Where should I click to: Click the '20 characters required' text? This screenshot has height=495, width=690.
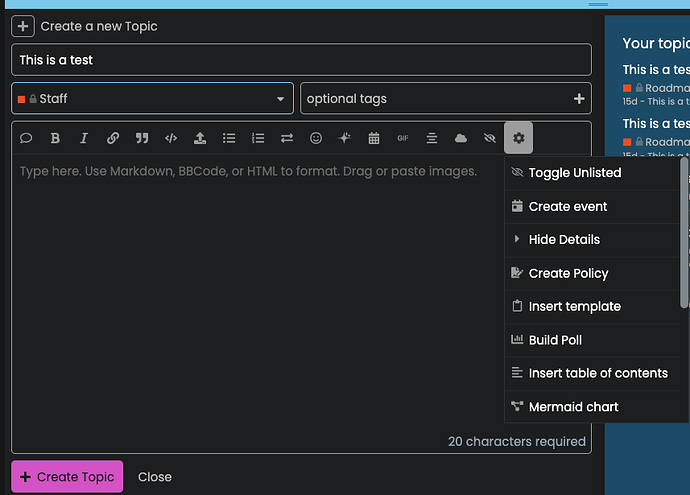coord(517,441)
